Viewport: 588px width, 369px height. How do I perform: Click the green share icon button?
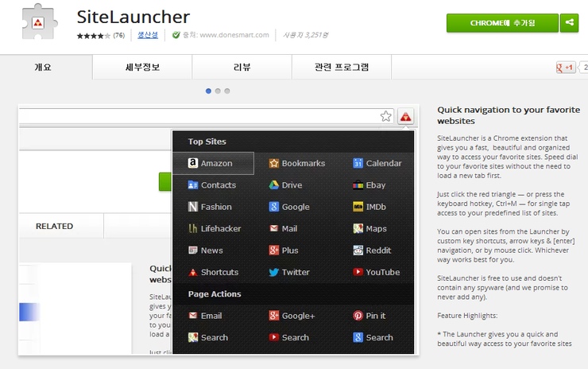569,23
